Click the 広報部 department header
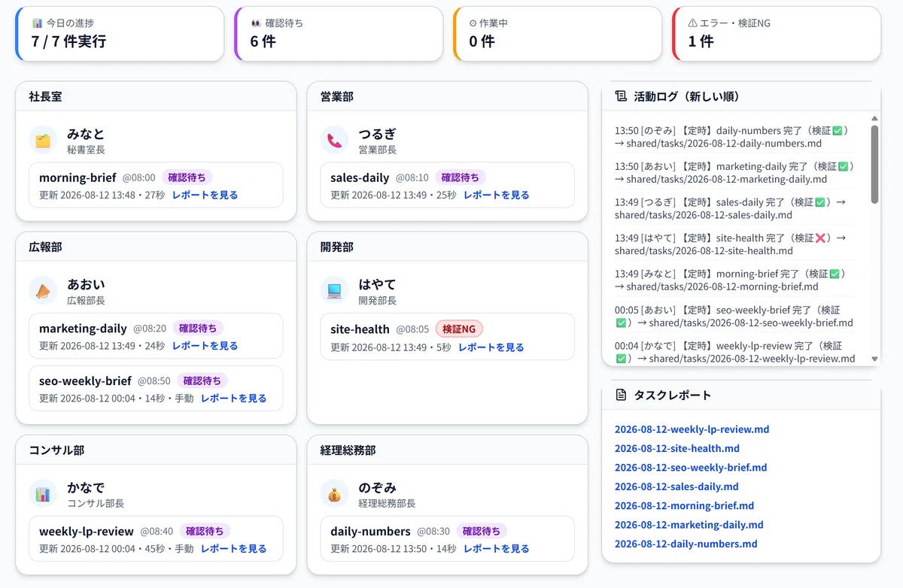Screen dimensions: 903x588 [x=156, y=247]
